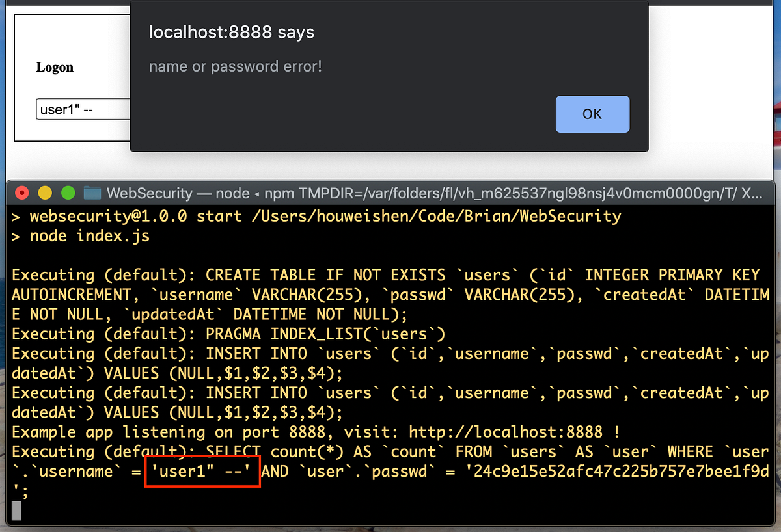Open the localhost:8888 link in terminal output
This screenshot has width=781, height=532.
pos(509,431)
